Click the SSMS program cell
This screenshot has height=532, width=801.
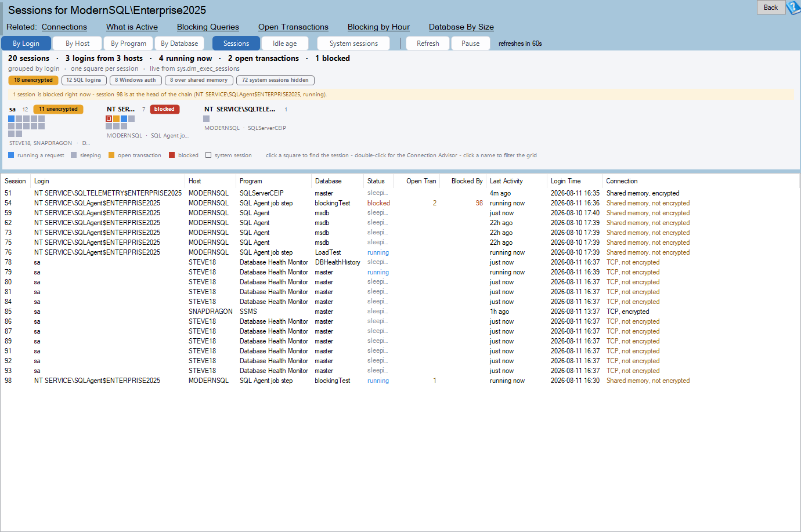(248, 312)
